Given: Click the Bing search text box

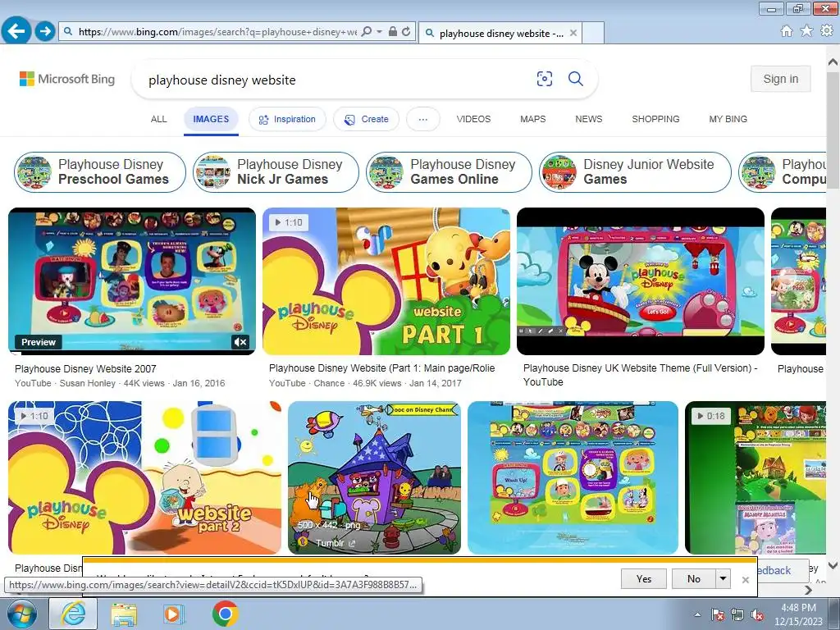Looking at the screenshot, I should 337,80.
